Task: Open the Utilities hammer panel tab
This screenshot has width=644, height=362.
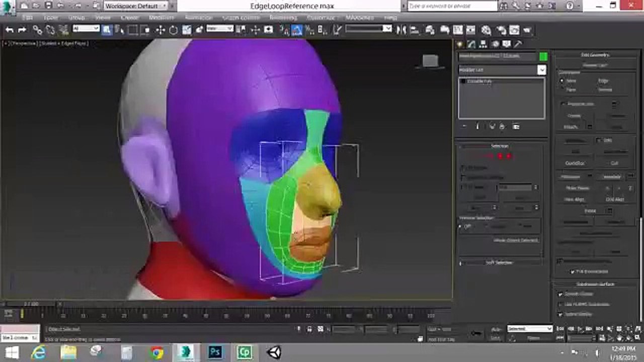Action: tap(518, 44)
